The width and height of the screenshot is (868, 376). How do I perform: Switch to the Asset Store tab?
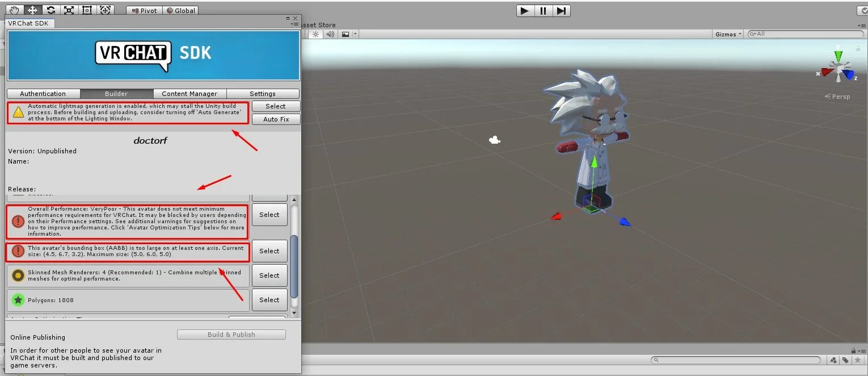(x=319, y=25)
